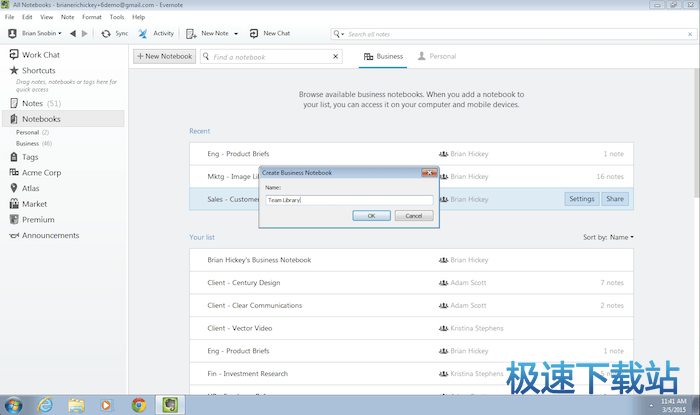Screen dimensions: 700x415
Task: Click the New Notebook button
Action: coord(164,56)
